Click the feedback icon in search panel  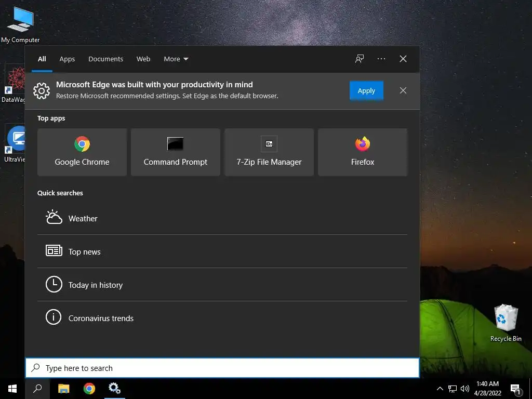click(x=360, y=59)
